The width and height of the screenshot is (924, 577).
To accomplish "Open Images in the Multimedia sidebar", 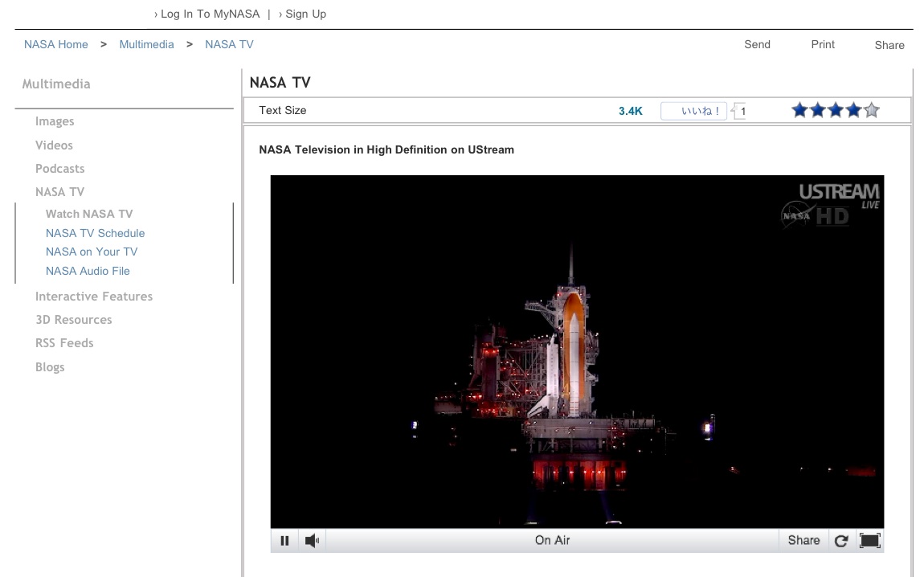I will (55, 121).
